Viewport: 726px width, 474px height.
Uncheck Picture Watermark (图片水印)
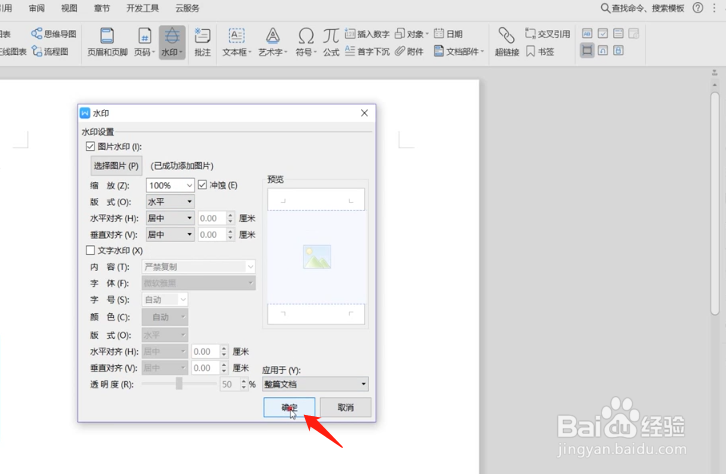pyautogui.click(x=90, y=147)
